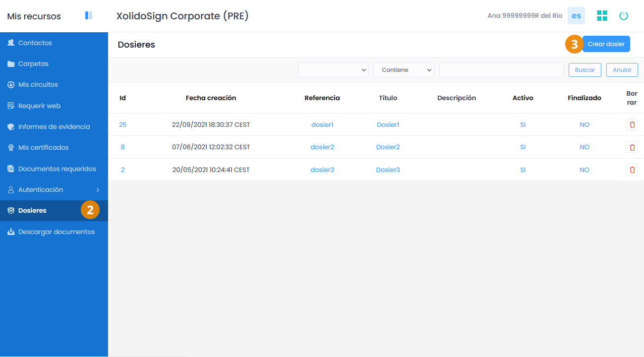Click the Autenticación user icon
Screen dimensions: 644x357
click(11, 190)
